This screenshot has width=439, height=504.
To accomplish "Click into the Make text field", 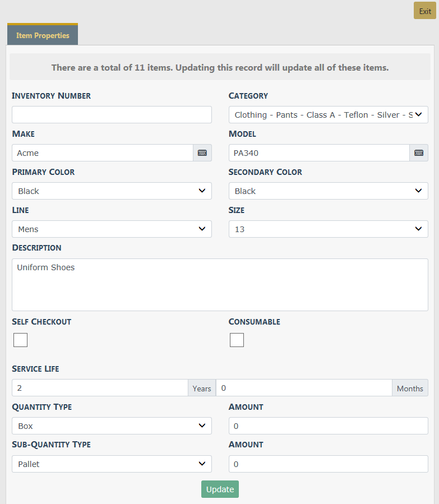I will click(x=103, y=153).
